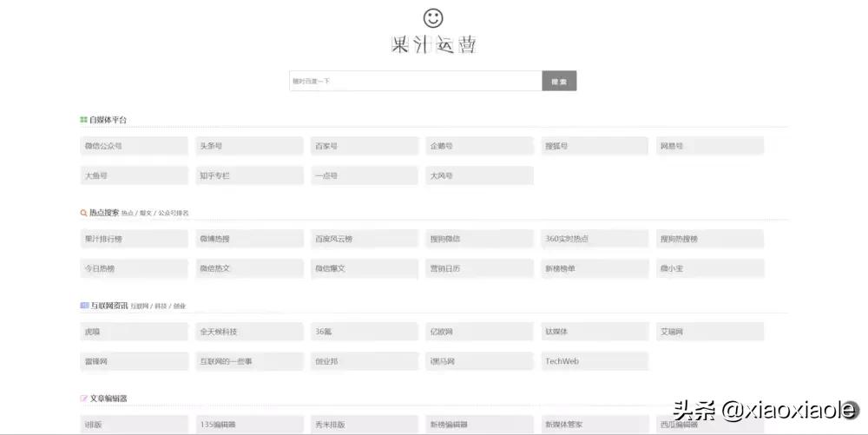Click the smiley face logo icon
This screenshot has width=868, height=435.
click(433, 17)
